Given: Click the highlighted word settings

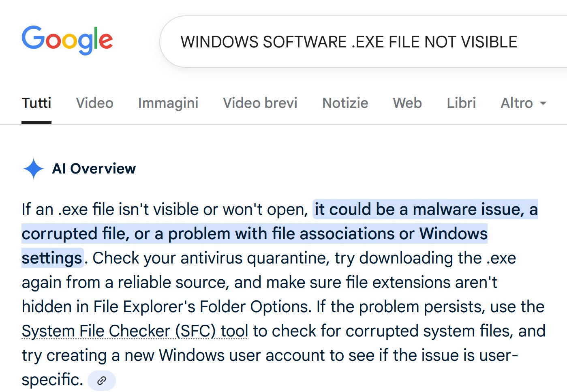Looking at the screenshot, I should pos(52,258).
